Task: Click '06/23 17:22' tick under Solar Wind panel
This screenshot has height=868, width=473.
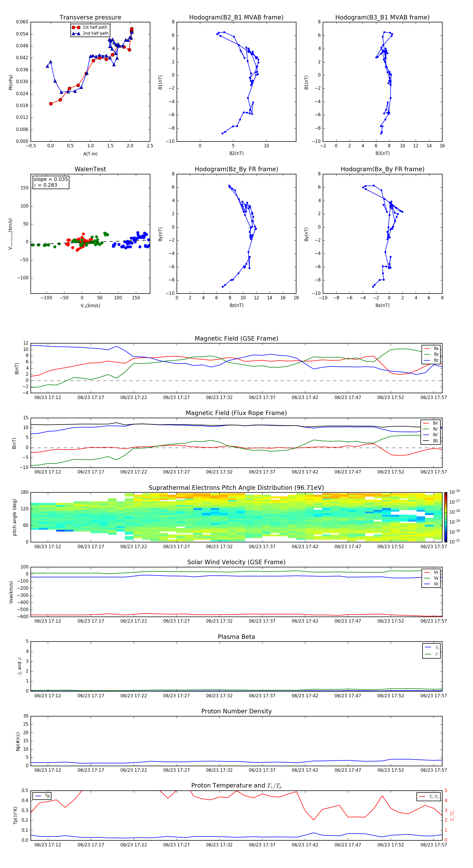Action: click(134, 621)
